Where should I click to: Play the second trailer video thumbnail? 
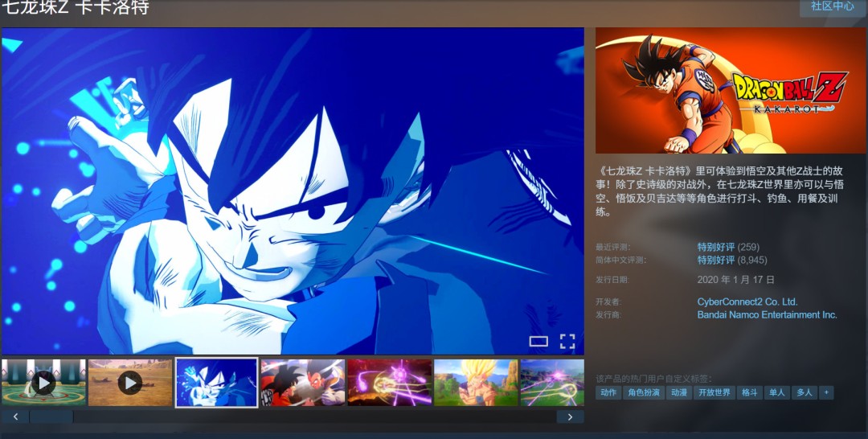[129, 383]
